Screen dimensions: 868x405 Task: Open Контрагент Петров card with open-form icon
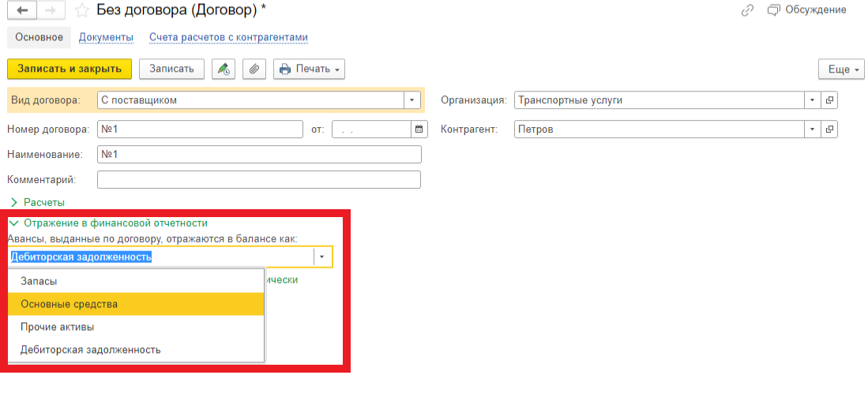point(829,129)
